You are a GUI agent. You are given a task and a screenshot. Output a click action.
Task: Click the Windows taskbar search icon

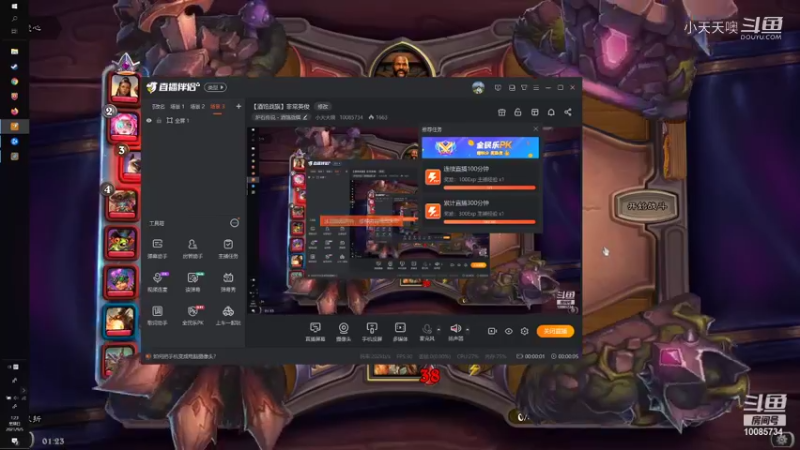click(x=14, y=18)
